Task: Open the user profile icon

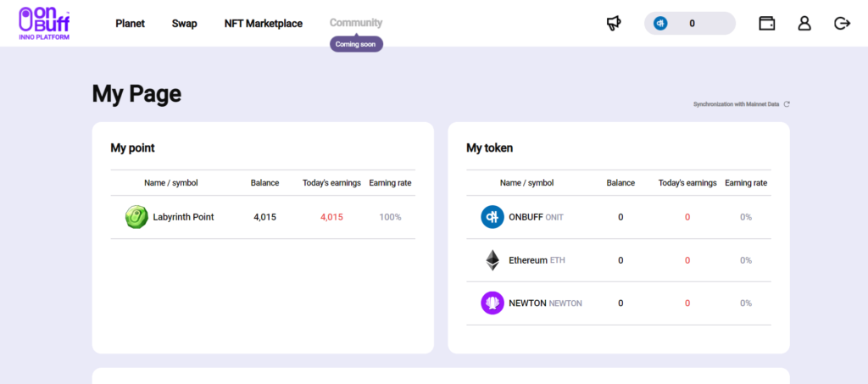Action: tap(804, 24)
